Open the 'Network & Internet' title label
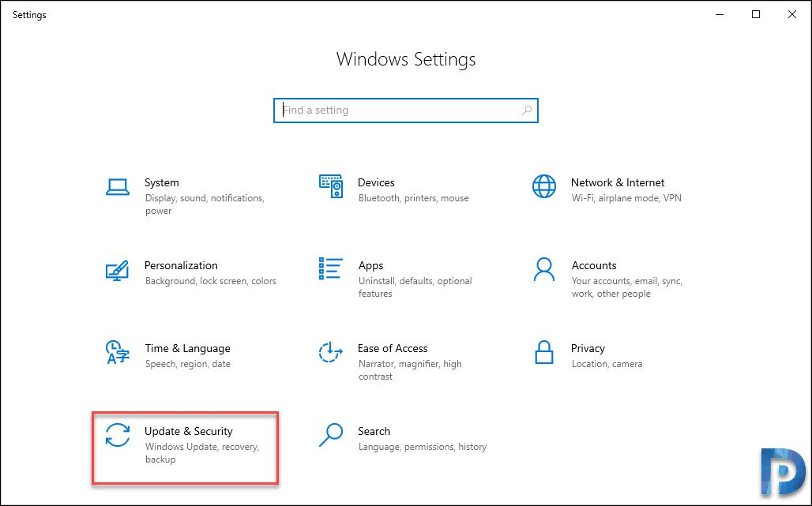Viewport: 812px width, 506px height. click(x=617, y=182)
